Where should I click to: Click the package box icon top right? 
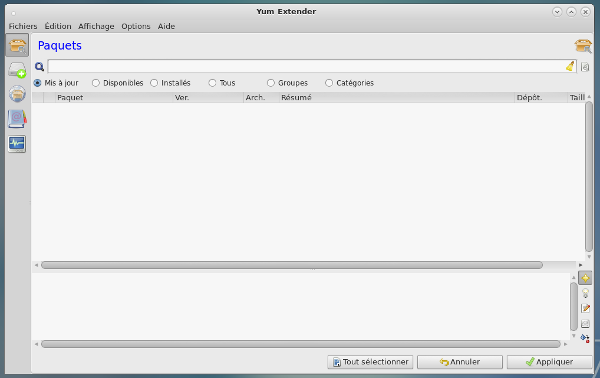click(x=583, y=46)
